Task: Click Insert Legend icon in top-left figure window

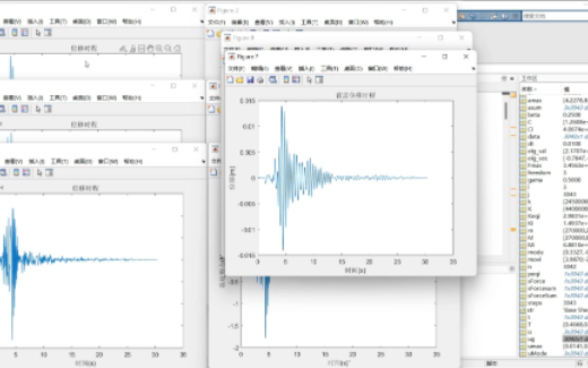Action: [x=25, y=33]
